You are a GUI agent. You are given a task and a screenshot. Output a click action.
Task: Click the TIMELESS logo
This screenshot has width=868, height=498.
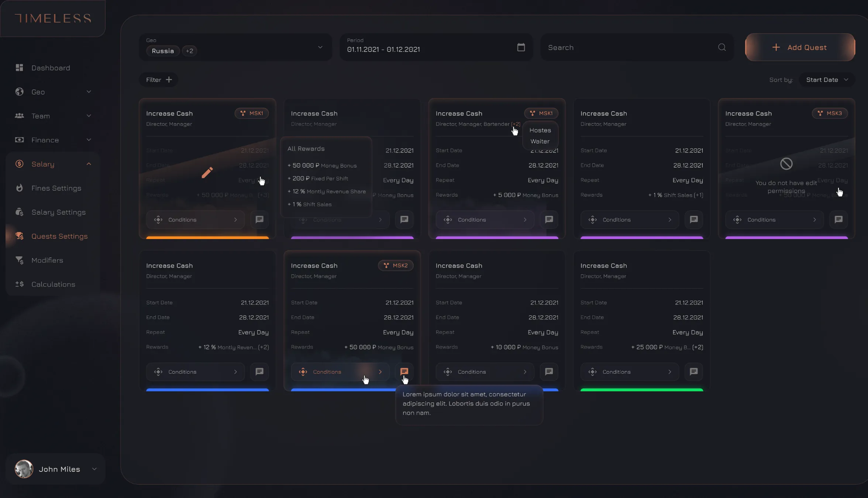tap(53, 18)
